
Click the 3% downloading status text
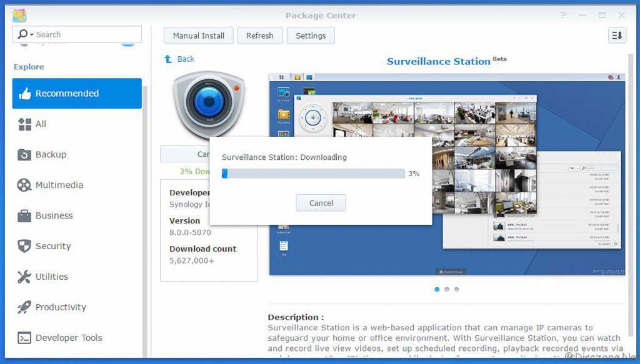click(195, 171)
